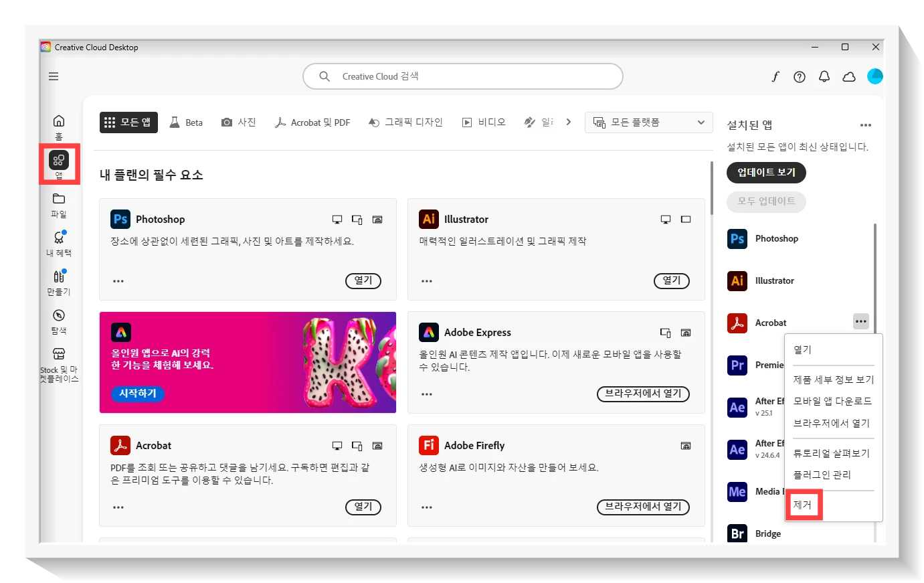Open the ellipsis menu next to 설치된 앱
Viewport: 924px width, 583px height.
pos(866,124)
